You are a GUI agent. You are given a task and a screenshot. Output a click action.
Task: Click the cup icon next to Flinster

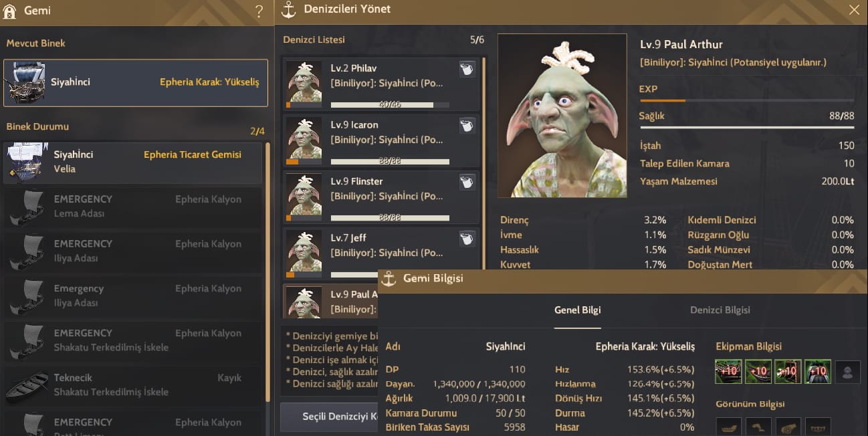(x=467, y=182)
